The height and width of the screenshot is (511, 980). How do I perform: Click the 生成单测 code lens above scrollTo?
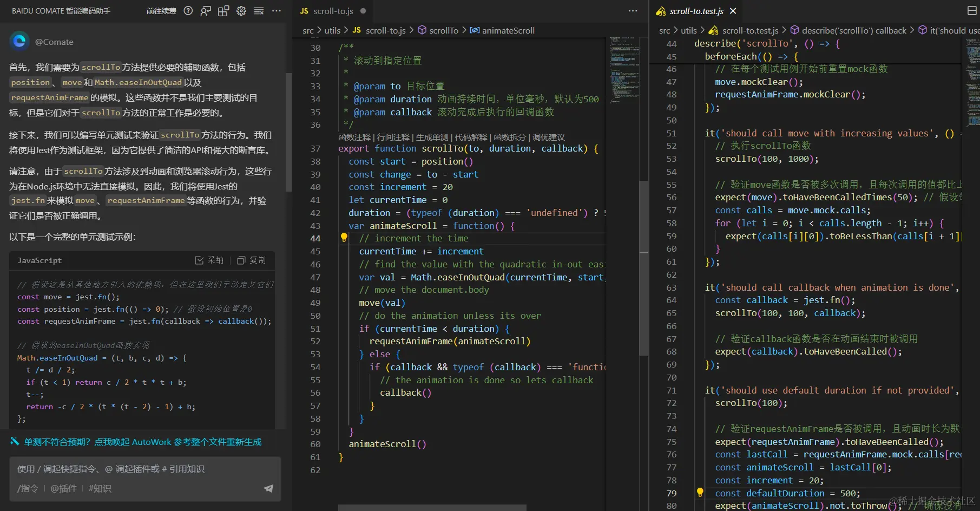click(432, 137)
